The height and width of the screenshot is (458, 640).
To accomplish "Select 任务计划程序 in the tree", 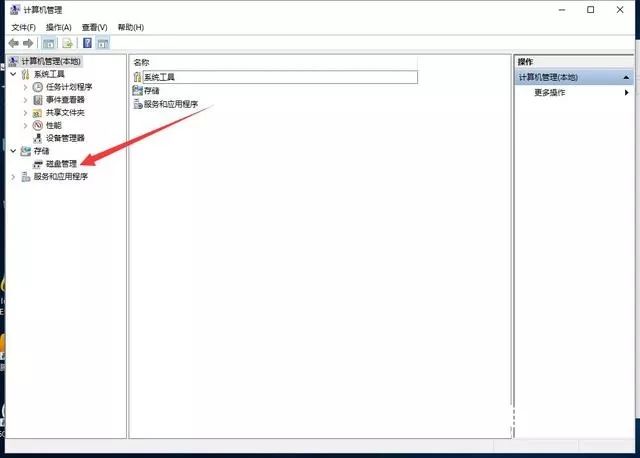I will tap(69, 87).
